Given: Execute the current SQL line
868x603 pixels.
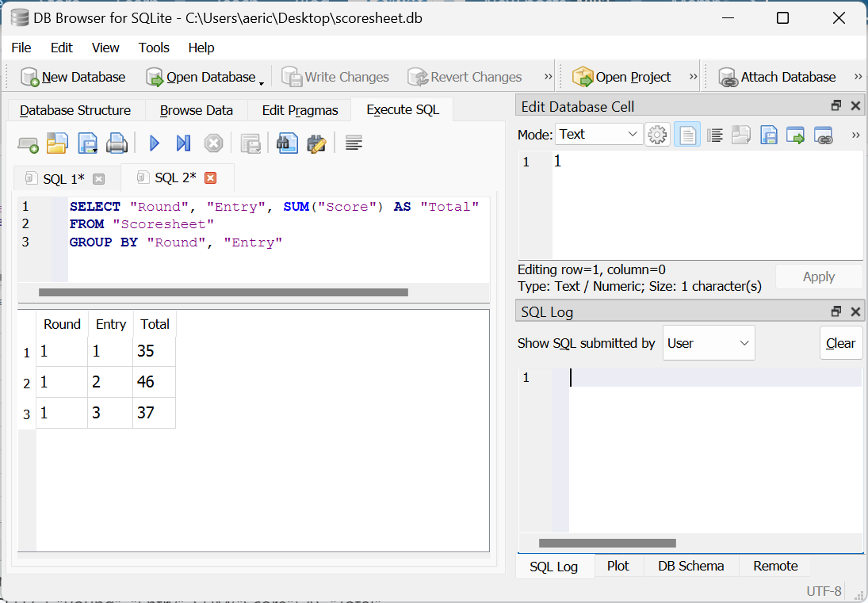Looking at the screenshot, I should tap(183, 143).
